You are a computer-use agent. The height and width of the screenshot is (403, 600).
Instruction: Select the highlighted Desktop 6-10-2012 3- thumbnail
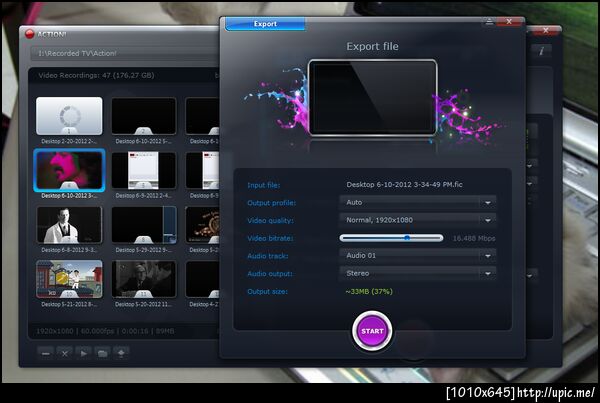tap(69, 170)
